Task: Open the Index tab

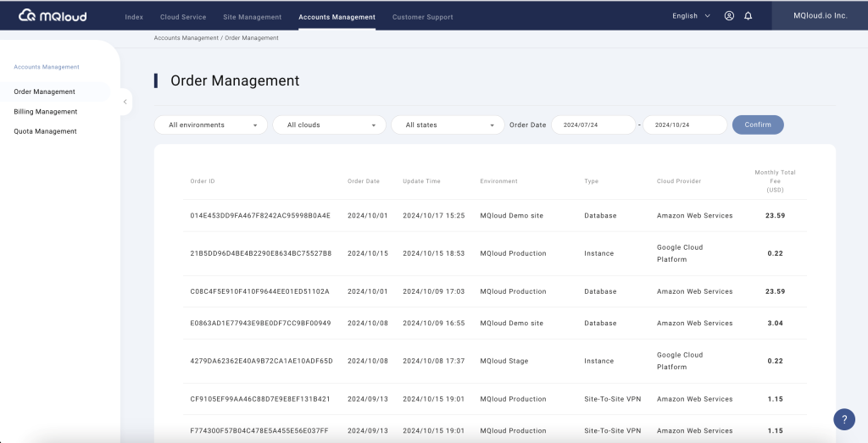Action: (134, 17)
